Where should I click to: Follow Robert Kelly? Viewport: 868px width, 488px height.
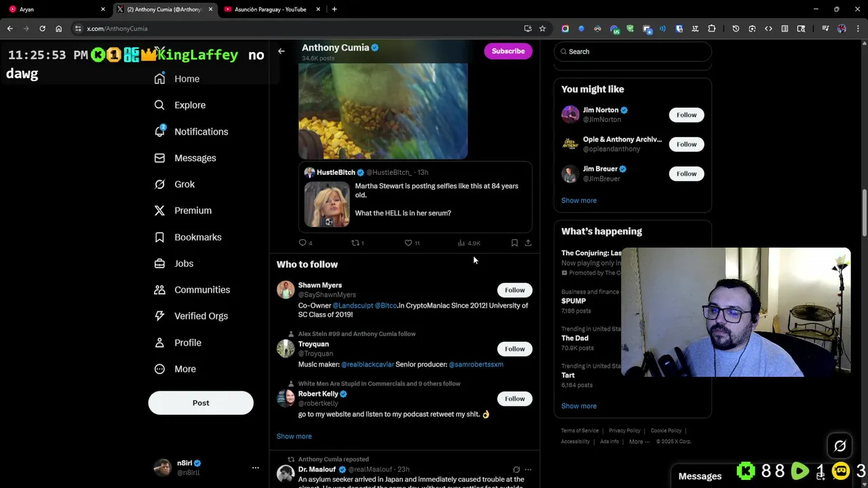point(515,399)
